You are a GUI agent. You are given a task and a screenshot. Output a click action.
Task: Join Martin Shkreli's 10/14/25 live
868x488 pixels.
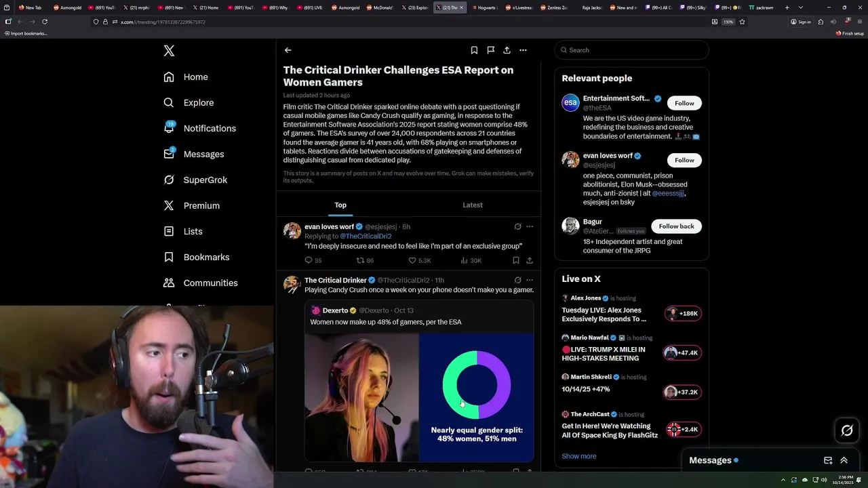(x=682, y=392)
